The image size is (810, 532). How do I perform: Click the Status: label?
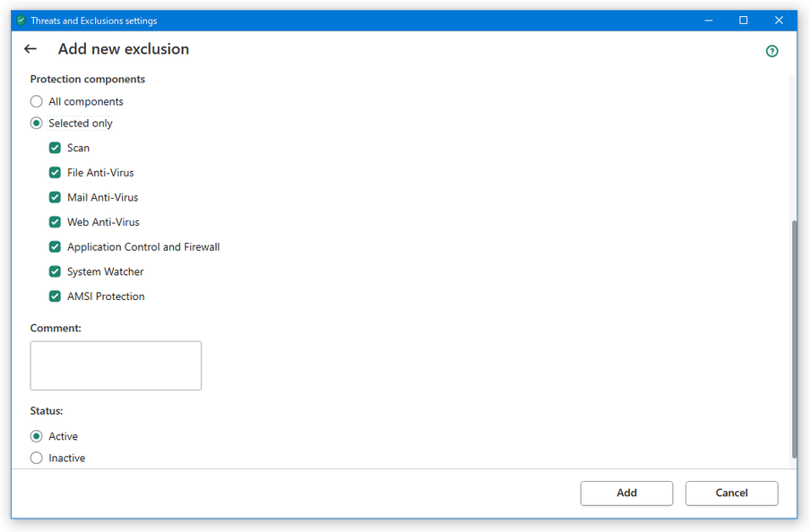tap(47, 410)
